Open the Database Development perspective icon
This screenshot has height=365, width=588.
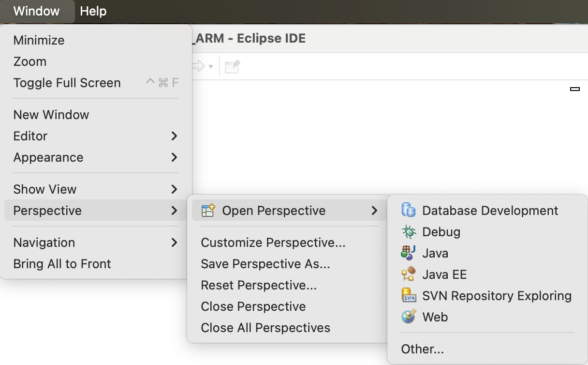pos(409,211)
